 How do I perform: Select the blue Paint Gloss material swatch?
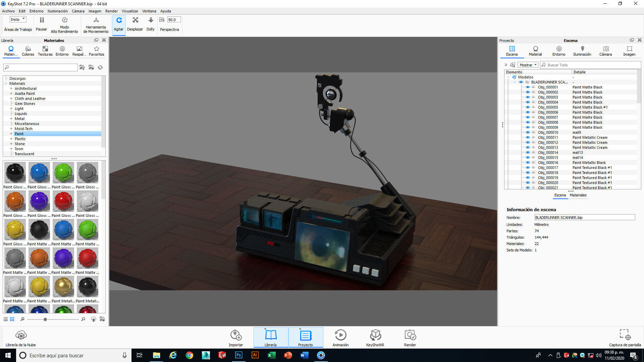[x=39, y=173]
